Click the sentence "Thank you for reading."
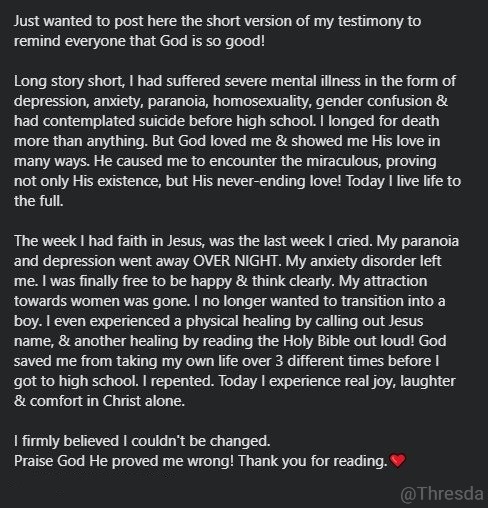This screenshot has height=508, width=488. [x=312, y=461]
